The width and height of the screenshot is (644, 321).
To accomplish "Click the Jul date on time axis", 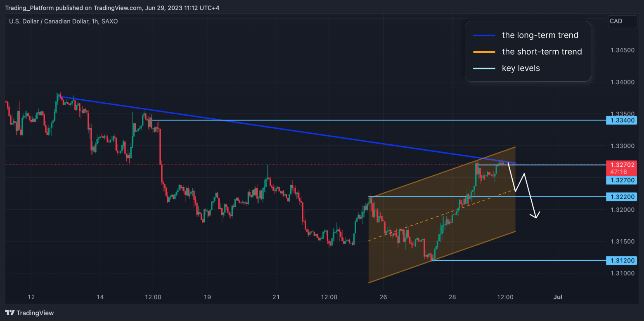I will (558, 297).
